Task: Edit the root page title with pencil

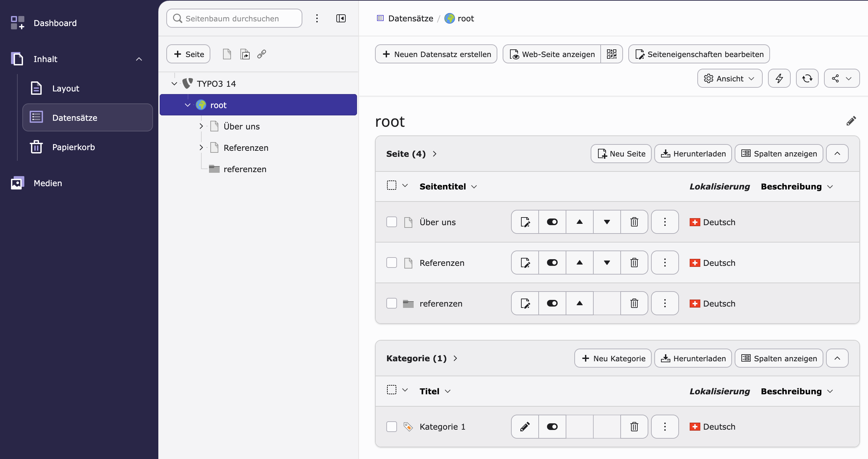Action: [x=851, y=121]
